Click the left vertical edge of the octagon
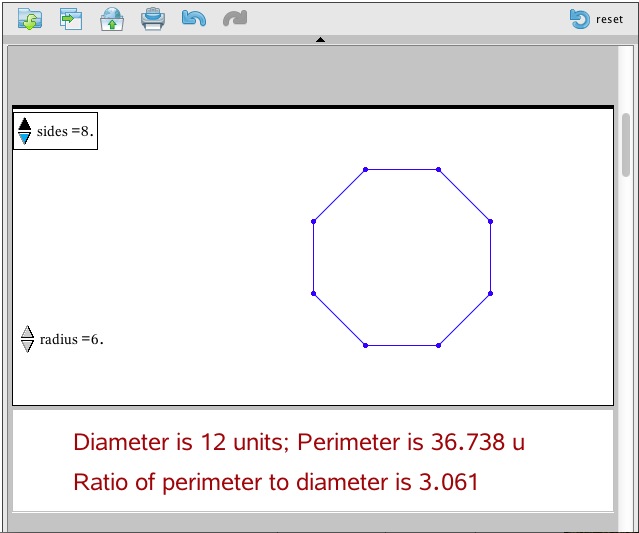Image resolution: width=639 pixels, height=533 pixels. [x=313, y=258]
